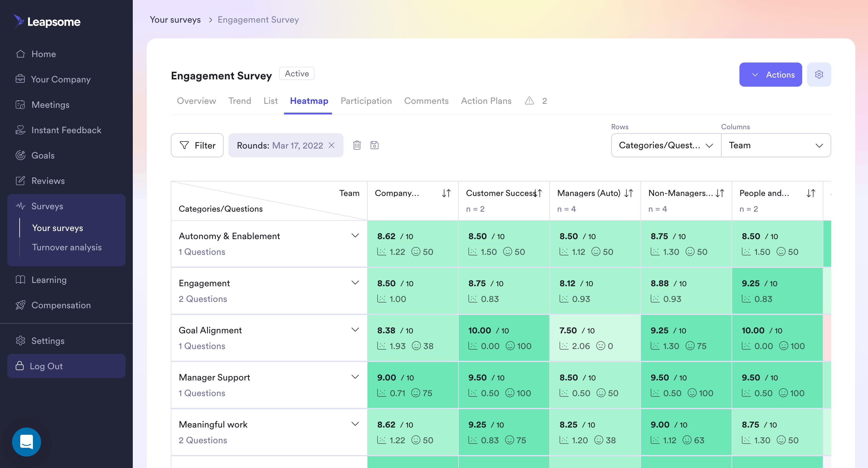Open the Compensation section
868x468 pixels.
click(61, 305)
